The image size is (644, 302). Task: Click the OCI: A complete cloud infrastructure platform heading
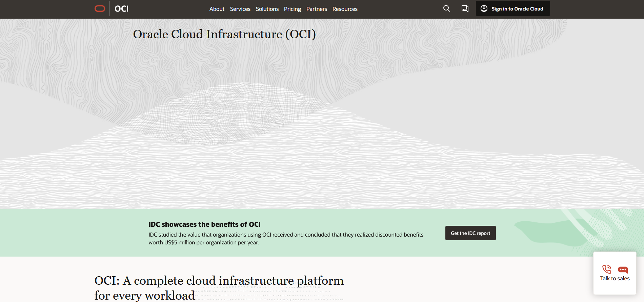coord(219,288)
